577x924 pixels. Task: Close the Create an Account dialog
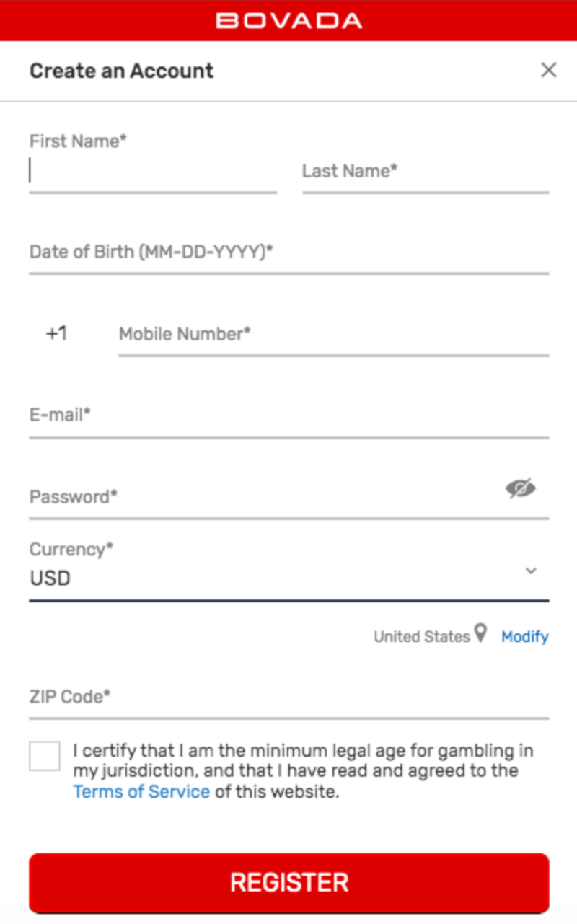pos(549,70)
